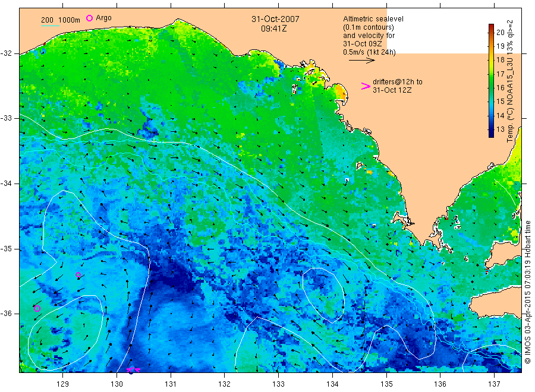Screen dimensions: 535x392
Task: Click the "133" longitude axis label
Action: pyautogui.click(x=278, y=384)
